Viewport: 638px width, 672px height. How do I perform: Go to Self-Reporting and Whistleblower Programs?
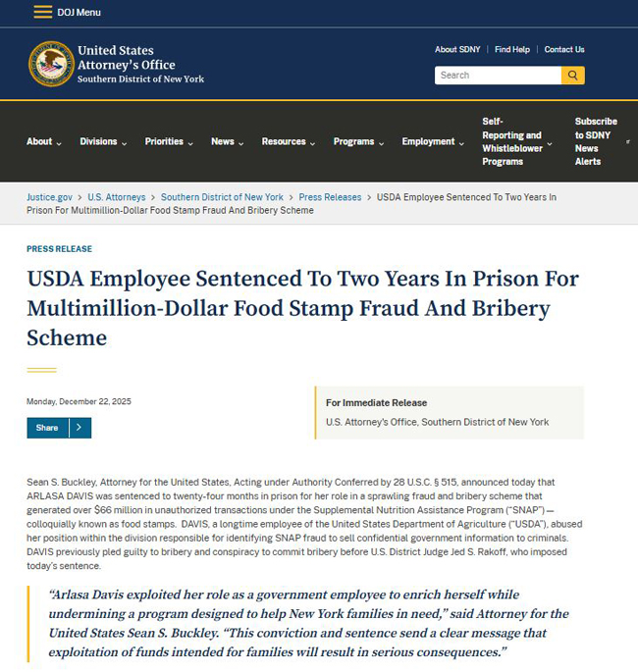(x=511, y=141)
